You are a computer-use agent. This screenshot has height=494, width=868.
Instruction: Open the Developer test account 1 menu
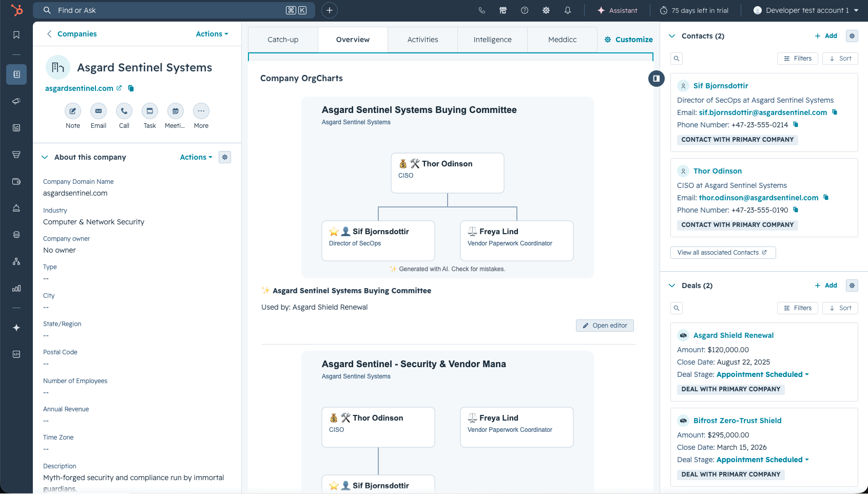(806, 10)
